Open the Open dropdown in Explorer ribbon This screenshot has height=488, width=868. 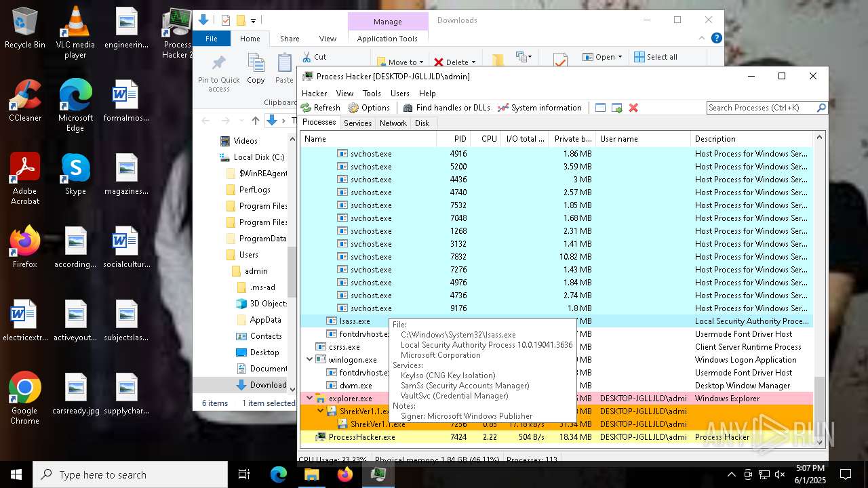[601, 57]
